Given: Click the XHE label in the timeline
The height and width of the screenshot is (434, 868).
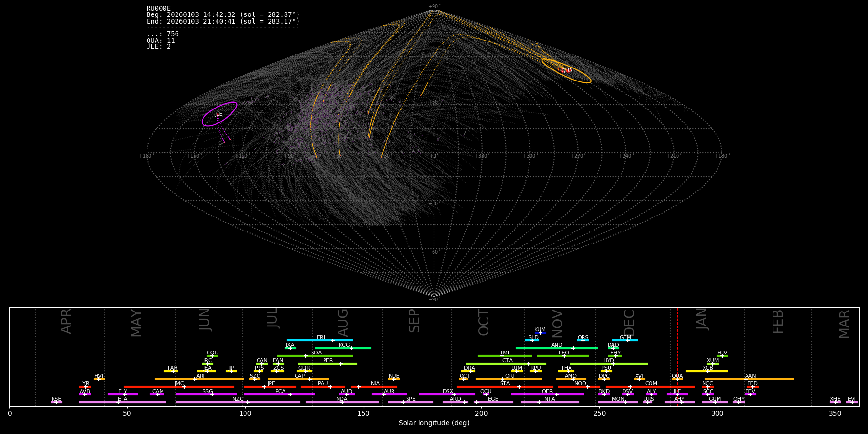Looking at the screenshot, I should [x=835, y=399].
